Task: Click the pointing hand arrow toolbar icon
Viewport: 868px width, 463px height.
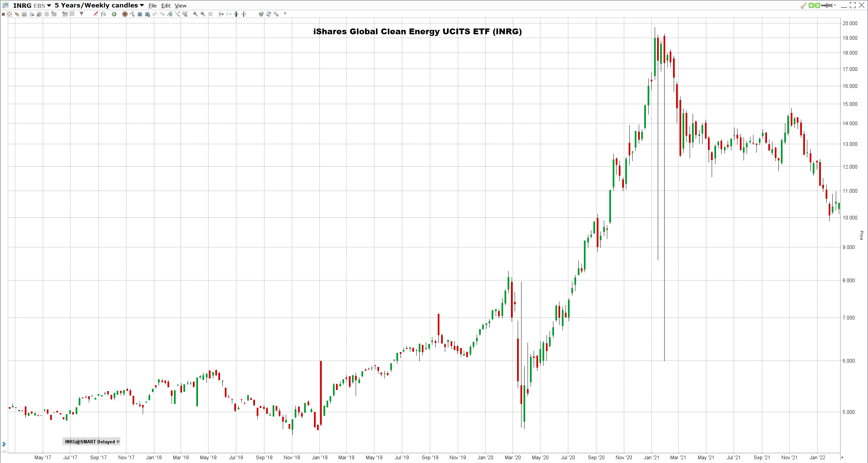Action: (17, 14)
